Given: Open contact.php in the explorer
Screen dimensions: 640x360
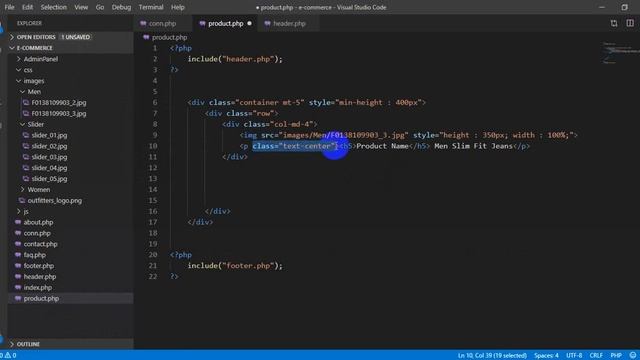Looking at the screenshot, I should click(x=40, y=244).
